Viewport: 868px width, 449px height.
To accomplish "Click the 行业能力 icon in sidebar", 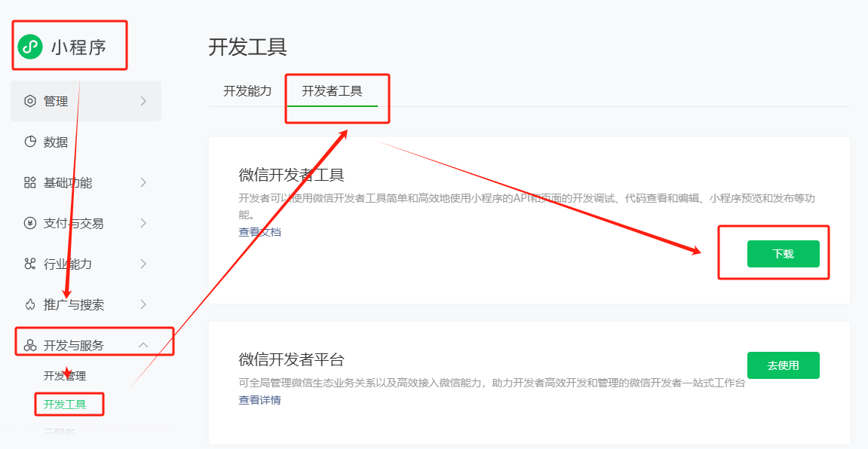I will [x=30, y=264].
